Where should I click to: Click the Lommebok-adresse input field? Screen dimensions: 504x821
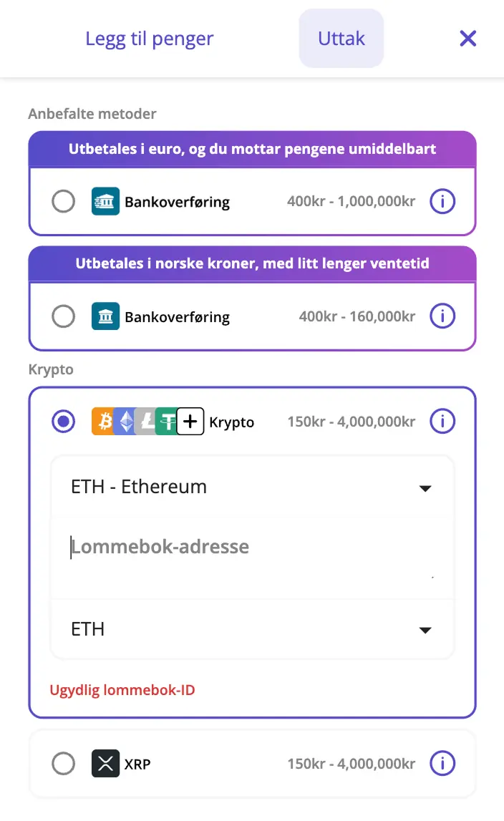pyautogui.click(x=252, y=555)
